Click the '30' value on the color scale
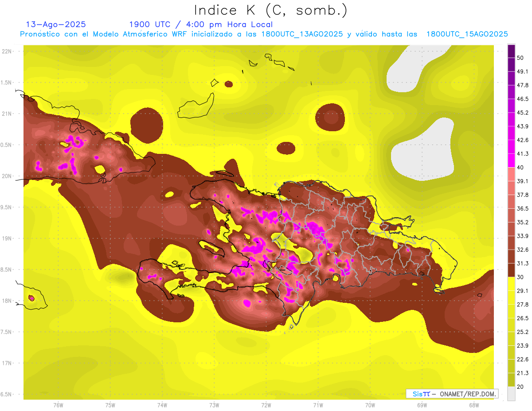This screenshot has width=532, height=411. [x=520, y=277]
